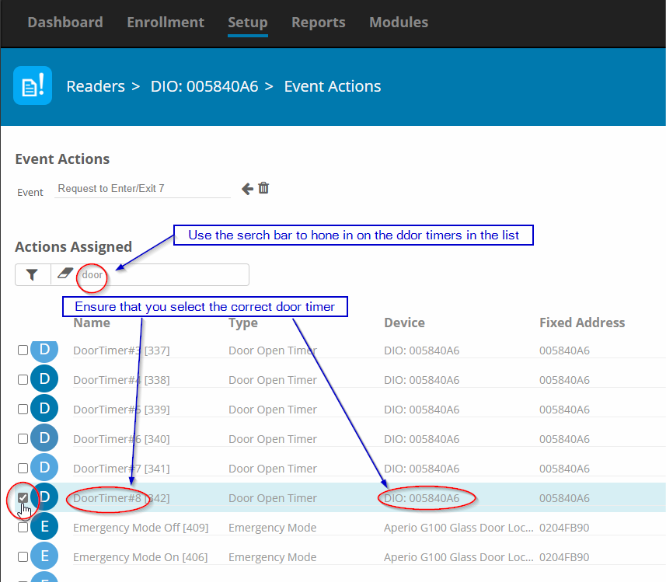Open the Setup tab

point(247,22)
